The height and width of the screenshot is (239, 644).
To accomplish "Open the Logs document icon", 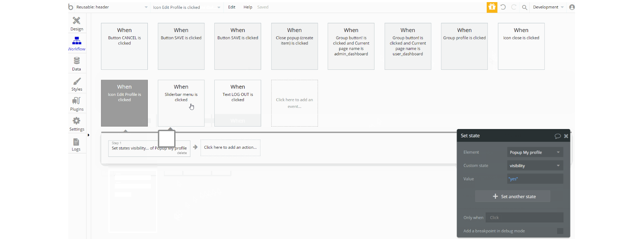I will point(76,142).
